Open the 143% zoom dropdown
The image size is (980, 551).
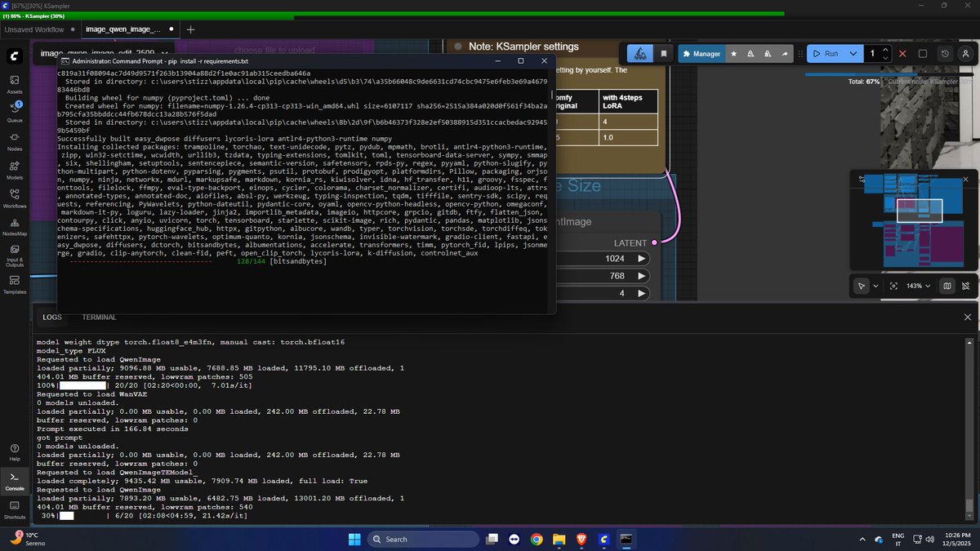coord(919,286)
